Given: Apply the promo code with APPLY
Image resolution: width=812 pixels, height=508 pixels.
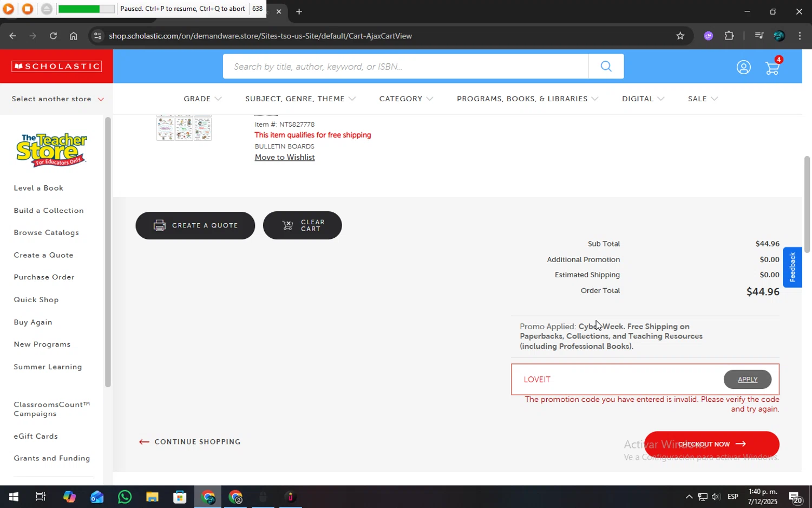Looking at the screenshot, I should tap(748, 379).
